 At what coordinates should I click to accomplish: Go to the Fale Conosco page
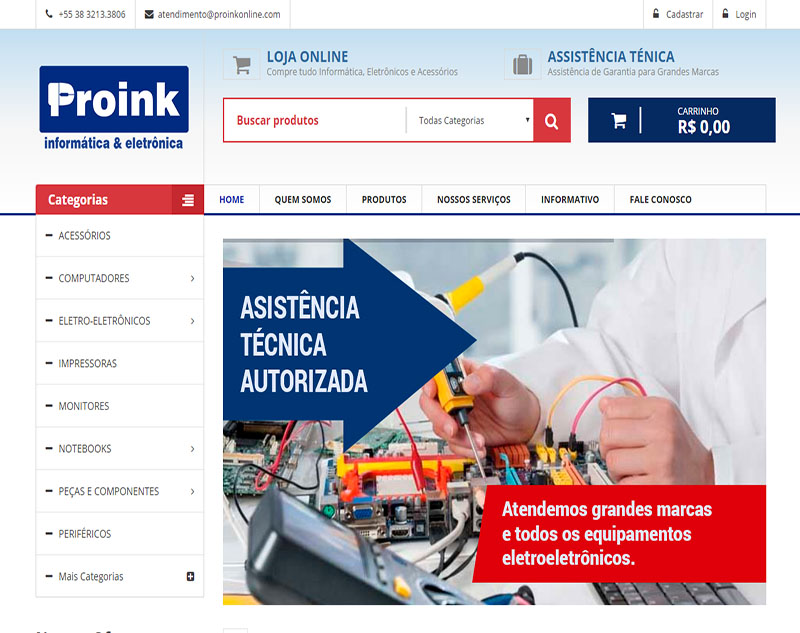click(661, 199)
